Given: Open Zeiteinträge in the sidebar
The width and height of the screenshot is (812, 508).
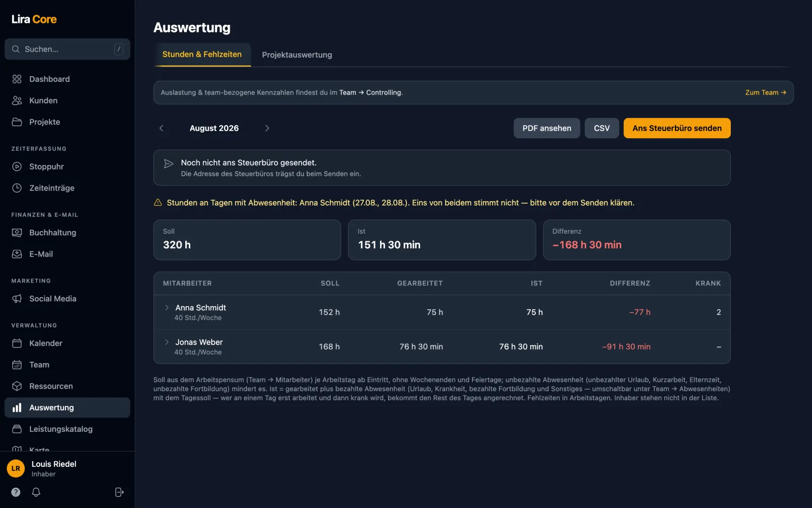Looking at the screenshot, I should (x=67, y=188).
